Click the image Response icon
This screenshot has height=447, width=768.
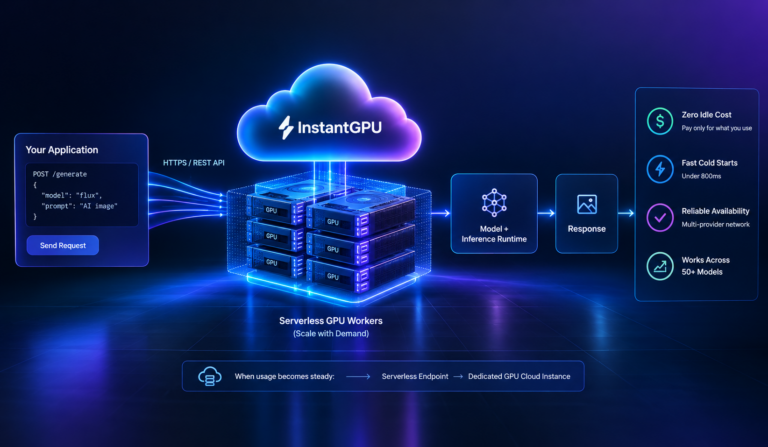(x=587, y=204)
